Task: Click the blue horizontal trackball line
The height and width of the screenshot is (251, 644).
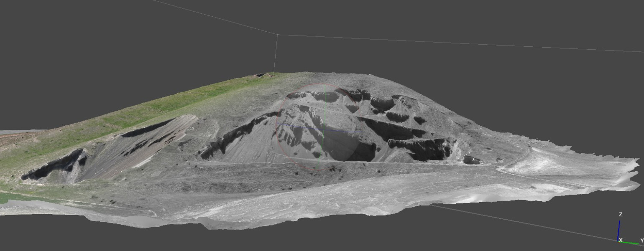Action: tap(301, 126)
